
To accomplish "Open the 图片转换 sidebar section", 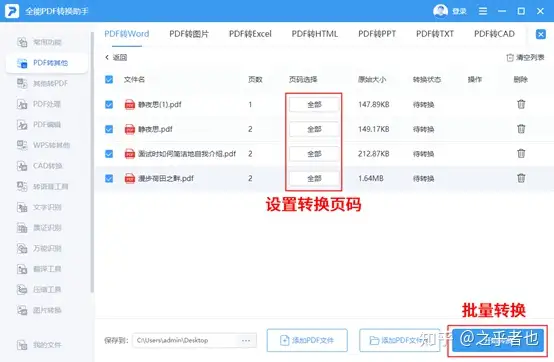I will click(x=39, y=310).
